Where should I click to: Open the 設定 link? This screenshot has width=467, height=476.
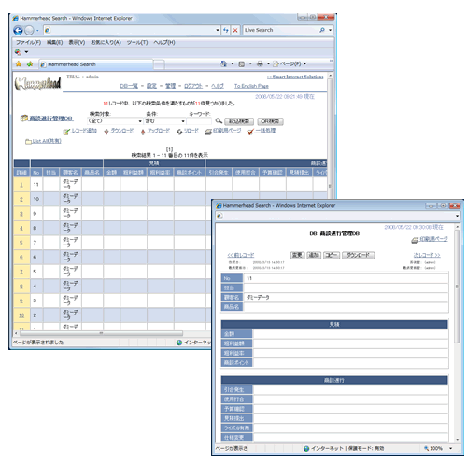(151, 86)
